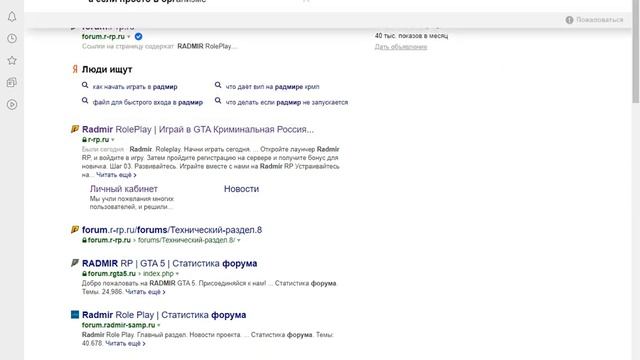Search 'что делать если радмир не запускается'
Screen dimensions: 640x360
(x=287, y=102)
